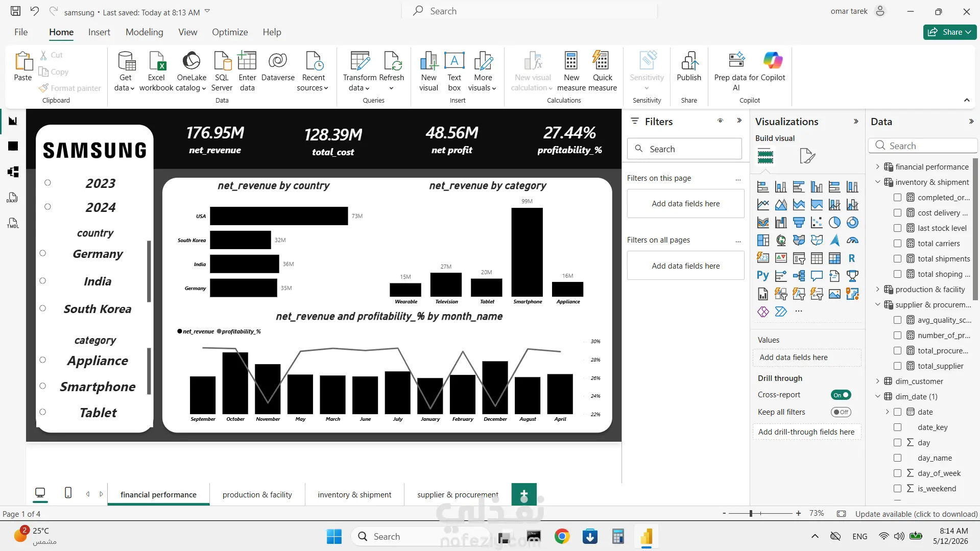Image resolution: width=980 pixels, height=551 pixels.
Task: Click the Undo arrow icon
Action: (x=34, y=11)
